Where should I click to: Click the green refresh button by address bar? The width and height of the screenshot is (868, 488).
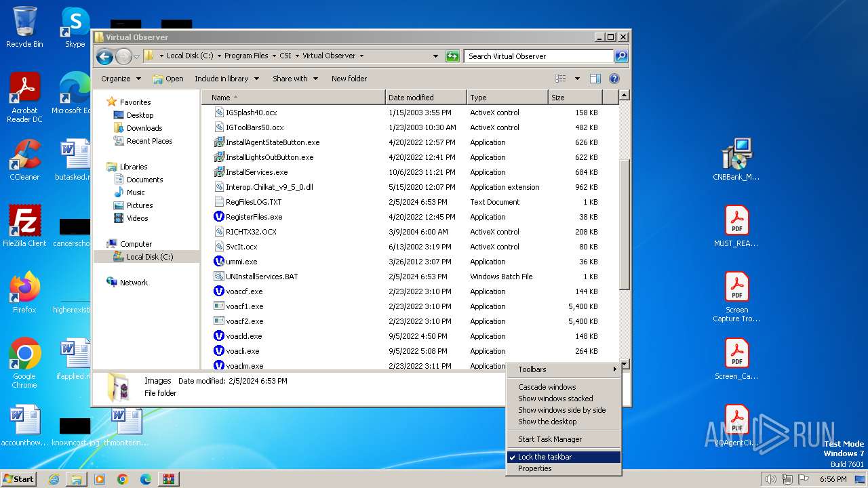pos(452,56)
